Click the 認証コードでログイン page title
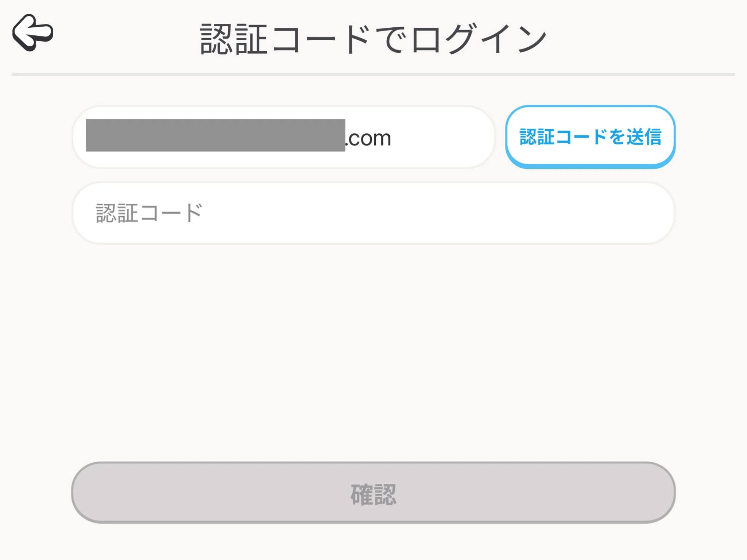This screenshot has width=747, height=560. click(x=373, y=39)
